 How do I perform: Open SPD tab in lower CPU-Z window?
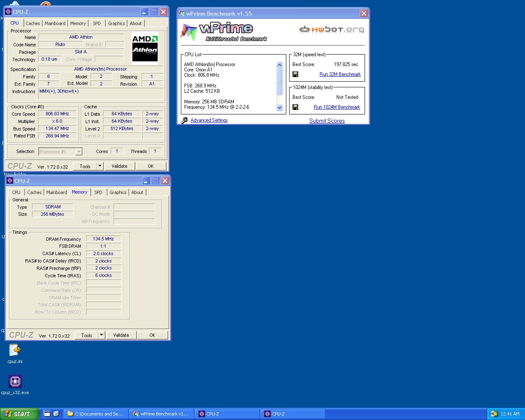(98, 192)
